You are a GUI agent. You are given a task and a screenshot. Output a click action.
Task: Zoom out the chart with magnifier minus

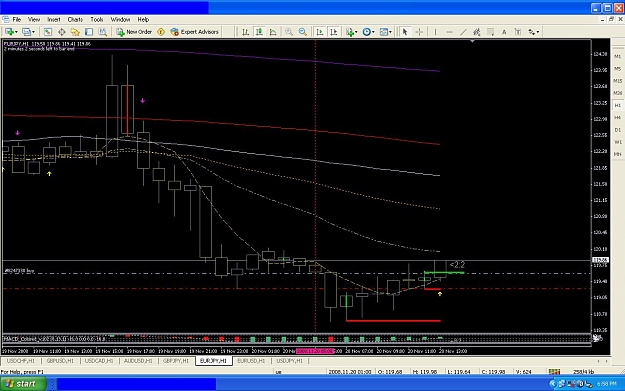[x=303, y=32]
